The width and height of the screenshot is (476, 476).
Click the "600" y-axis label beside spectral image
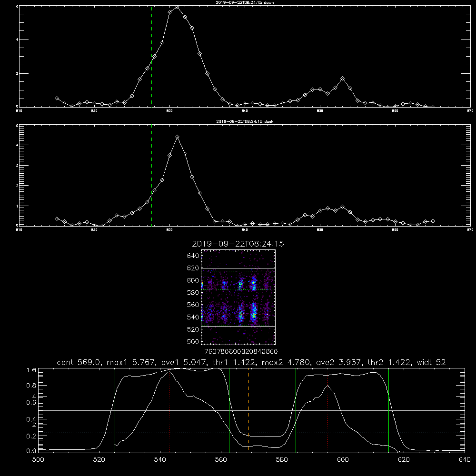click(x=193, y=280)
